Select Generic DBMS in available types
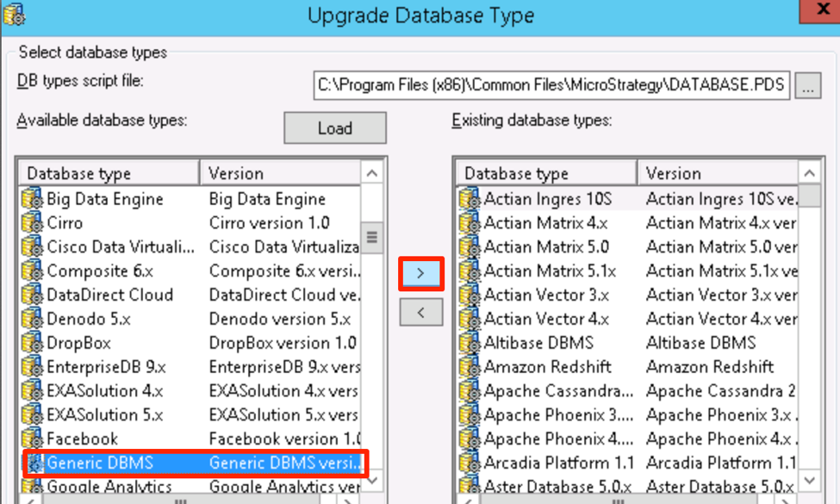Viewport: 840px width, 504px height. click(x=99, y=464)
